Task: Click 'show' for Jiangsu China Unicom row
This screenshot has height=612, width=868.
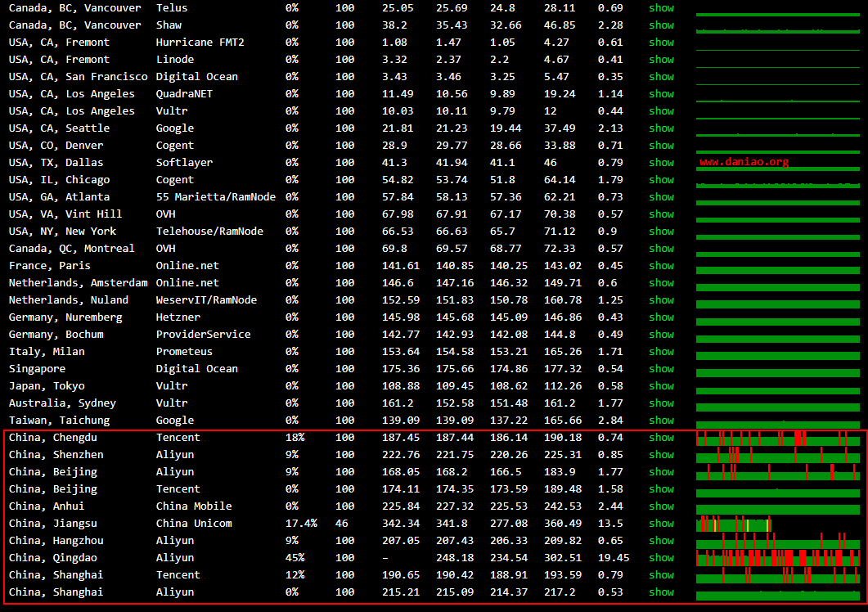Action: pos(661,524)
